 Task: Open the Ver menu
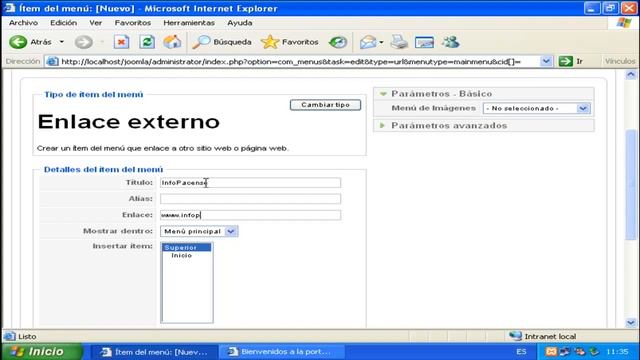pyautogui.click(x=96, y=23)
